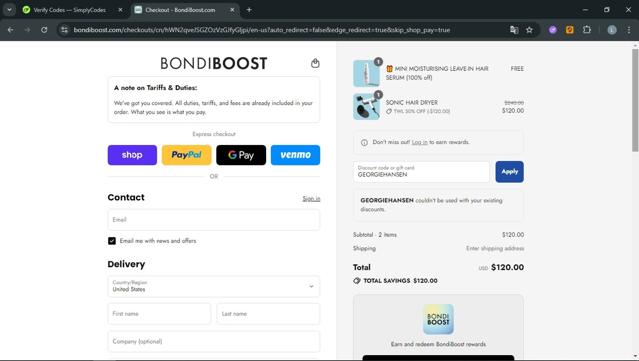The image size is (639, 361).
Task: Focus the Discount code or gift card field
Action: [x=421, y=172]
